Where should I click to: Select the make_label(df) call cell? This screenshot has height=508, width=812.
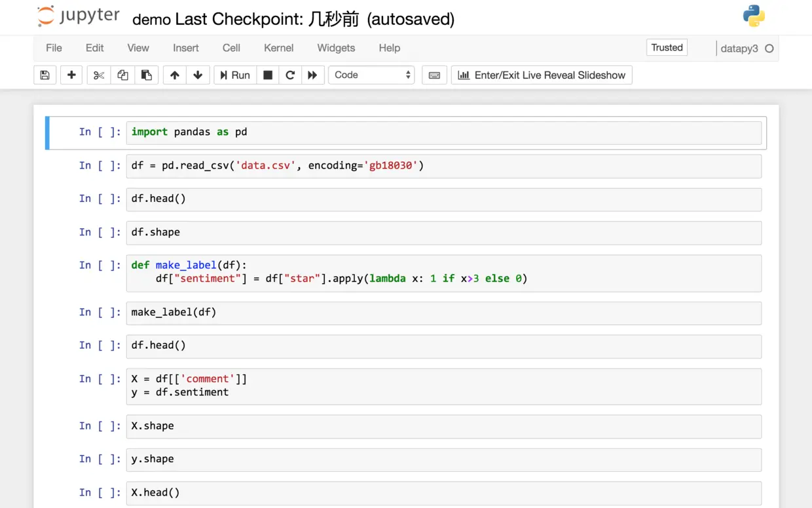point(443,313)
